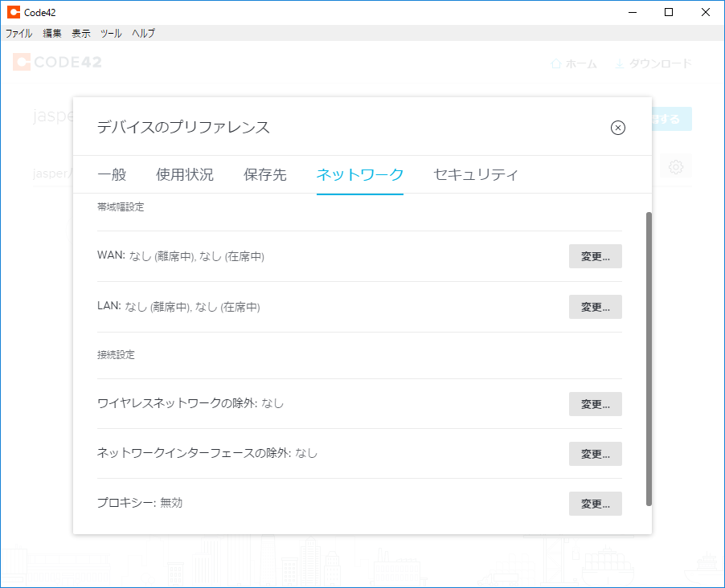Viewport: 725px width, 588px height.
Task: Switch to the 一般 tab
Action: point(112,174)
